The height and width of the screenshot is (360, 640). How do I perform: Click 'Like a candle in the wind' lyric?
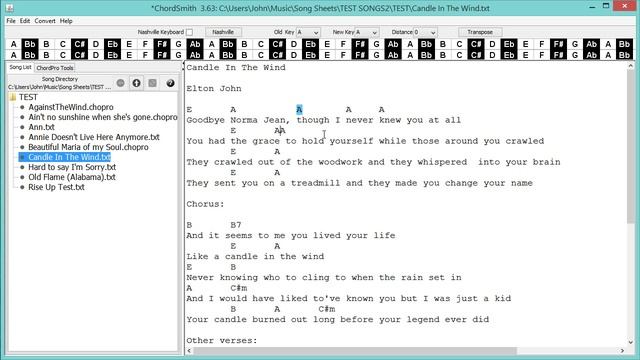click(x=255, y=257)
